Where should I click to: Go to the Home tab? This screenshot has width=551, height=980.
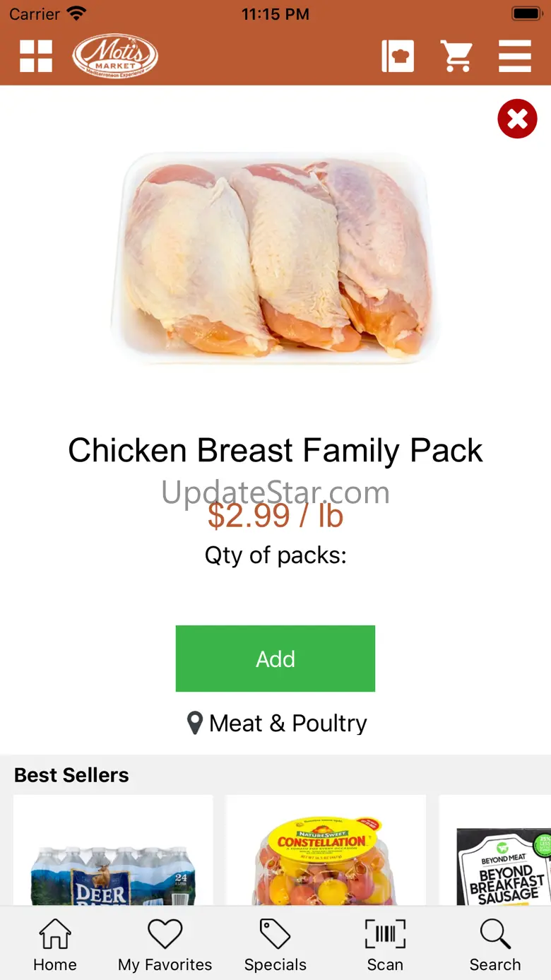tap(55, 945)
